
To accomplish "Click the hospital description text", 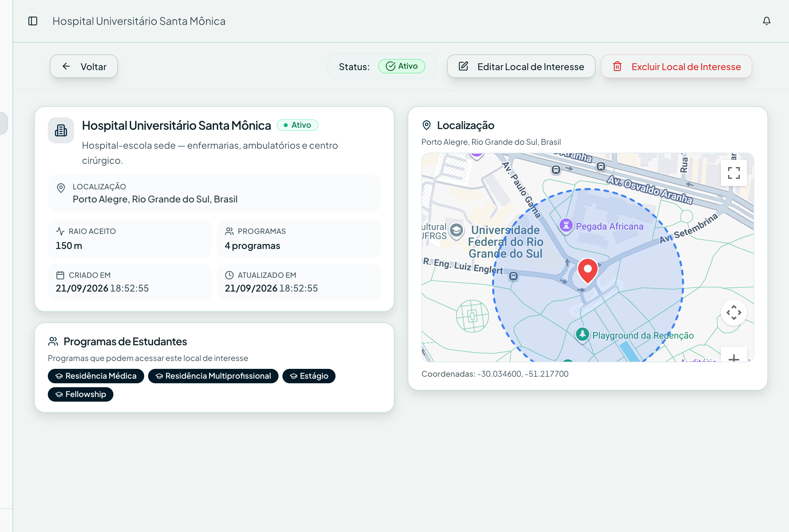I will tap(210, 153).
